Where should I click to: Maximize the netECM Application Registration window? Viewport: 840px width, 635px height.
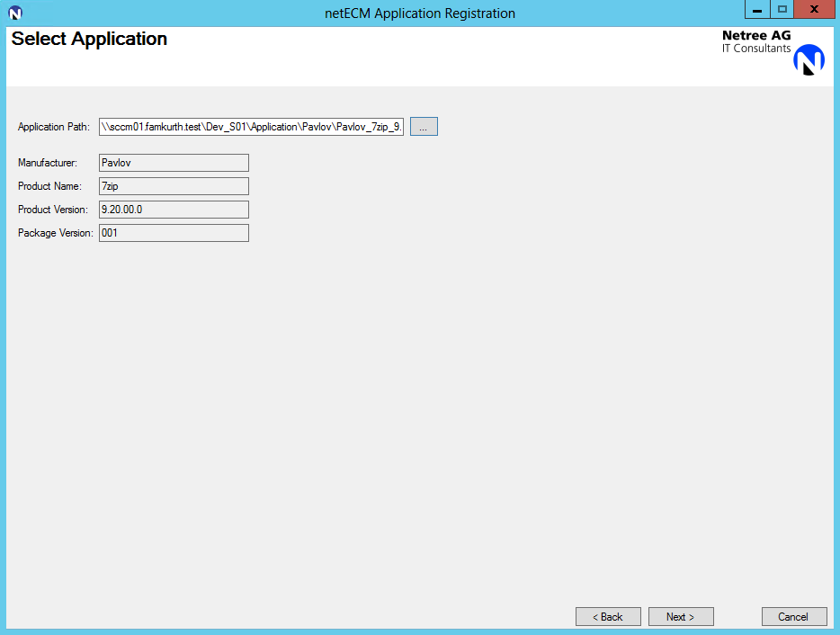pos(782,10)
